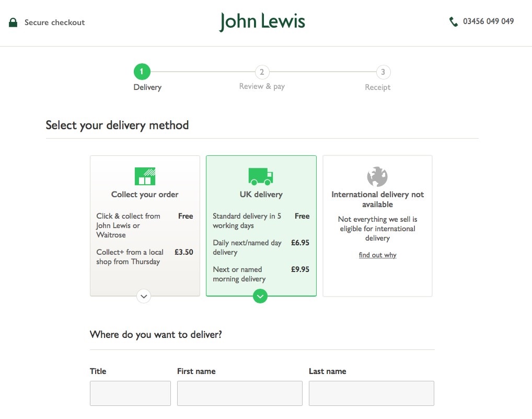Click the £3.50 price
The width and height of the screenshot is (532, 419).
[184, 252]
